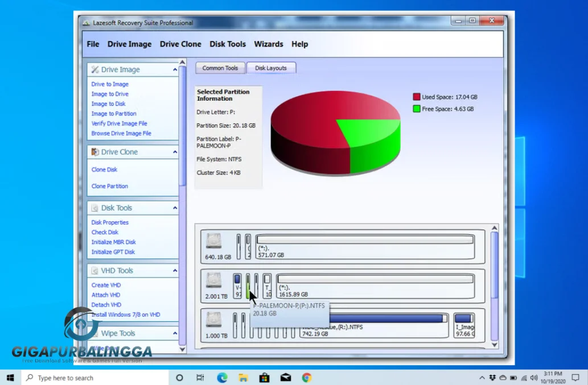Select the 1.000 TB disk icon
The width and height of the screenshot is (588, 385).
click(214, 320)
